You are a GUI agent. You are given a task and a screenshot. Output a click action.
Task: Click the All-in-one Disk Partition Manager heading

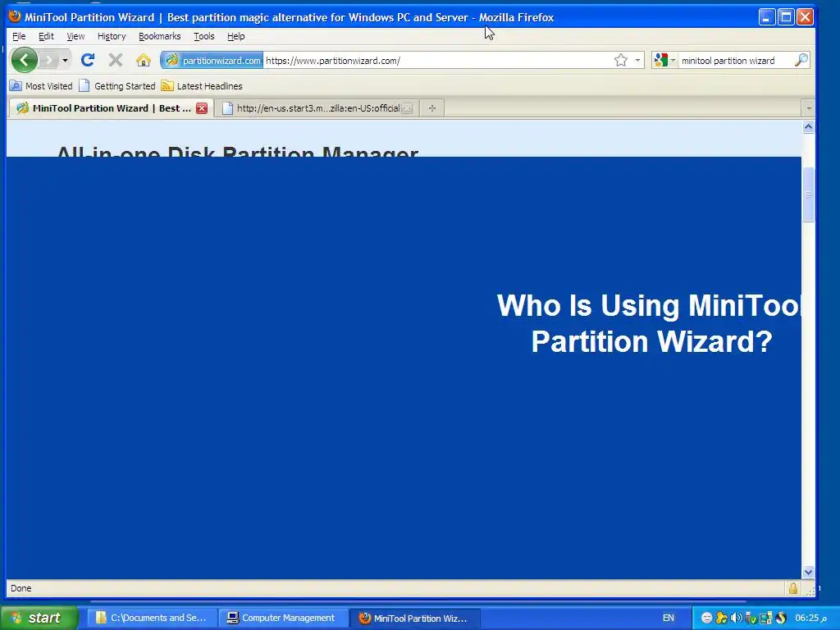click(x=237, y=151)
